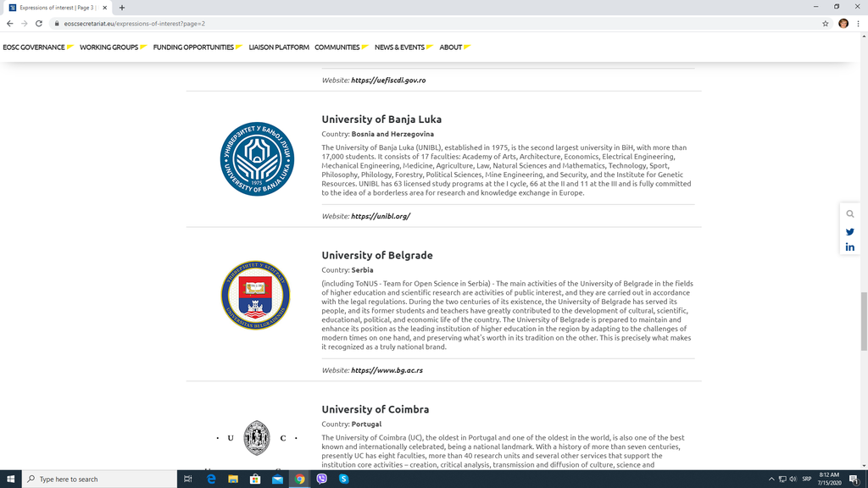
Task: Open the Liaison Platform menu item
Action: click(279, 47)
